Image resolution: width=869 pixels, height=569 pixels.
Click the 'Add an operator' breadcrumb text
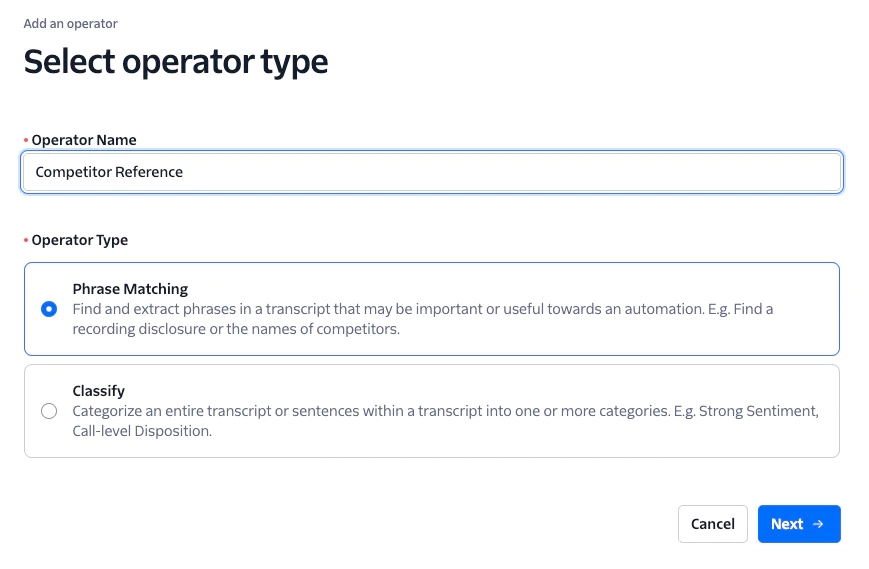[71, 23]
